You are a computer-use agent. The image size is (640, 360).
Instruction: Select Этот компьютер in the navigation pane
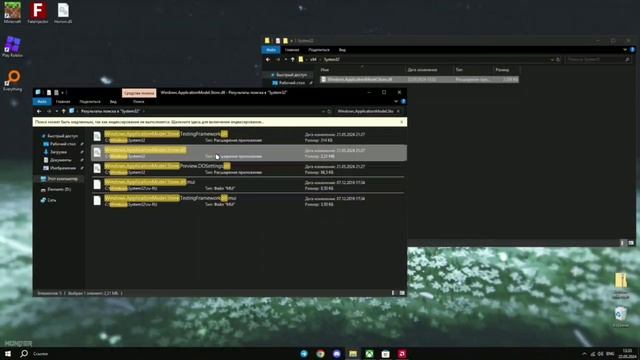click(59, 179)
